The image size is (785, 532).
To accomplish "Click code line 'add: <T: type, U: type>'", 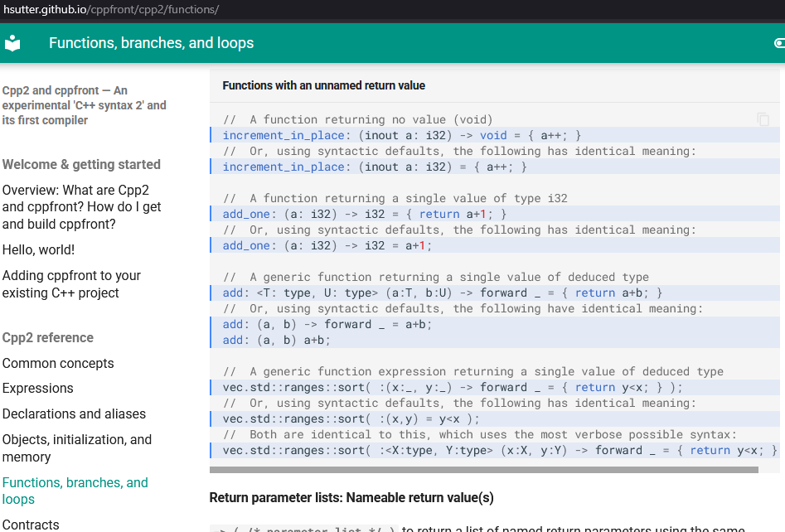I will coord(443,293).
